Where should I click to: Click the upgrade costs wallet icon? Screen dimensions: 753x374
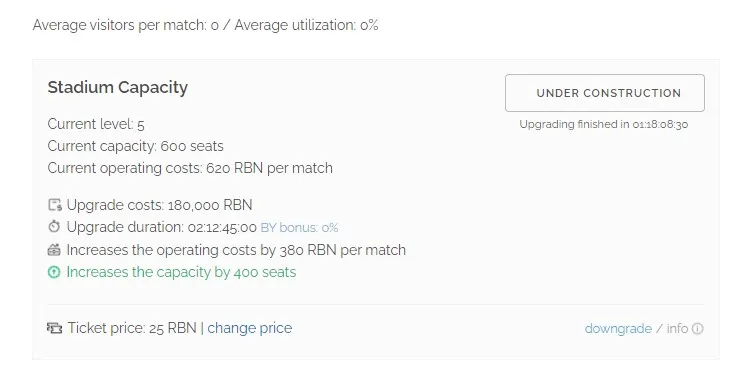pyautogui.click(x=55, y=205)
